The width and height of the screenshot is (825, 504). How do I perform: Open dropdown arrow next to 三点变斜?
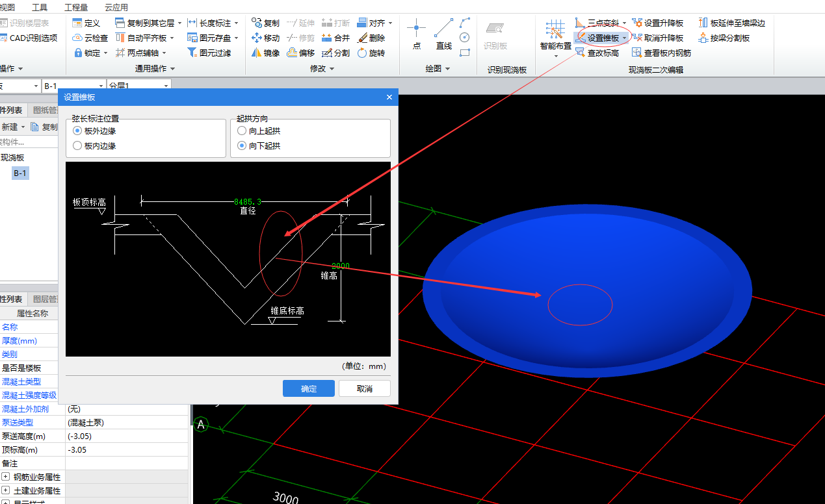point(624,23)
